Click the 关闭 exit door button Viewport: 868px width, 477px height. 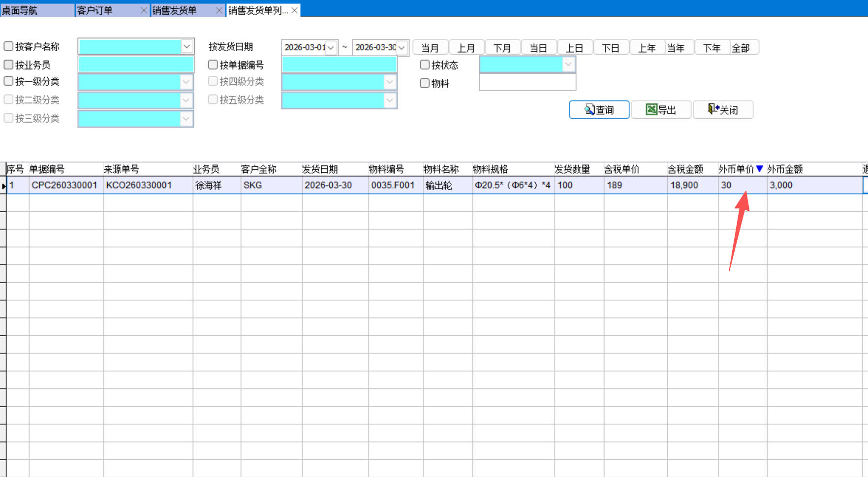point(722,110)
